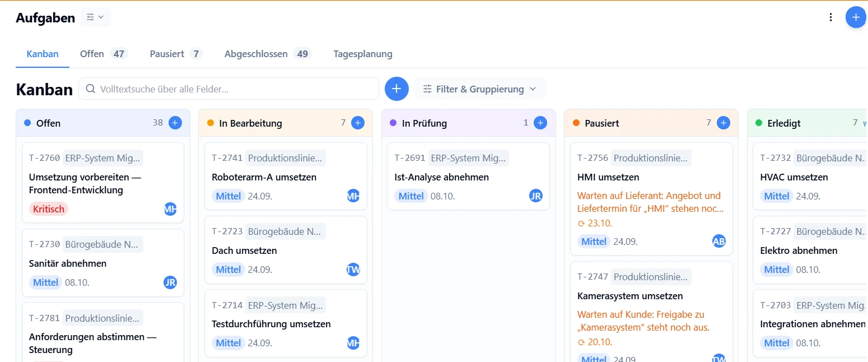Open card Testdurchführung umsetzen
Viewport: 868px width, 362px height.
[x=286, y=323]
